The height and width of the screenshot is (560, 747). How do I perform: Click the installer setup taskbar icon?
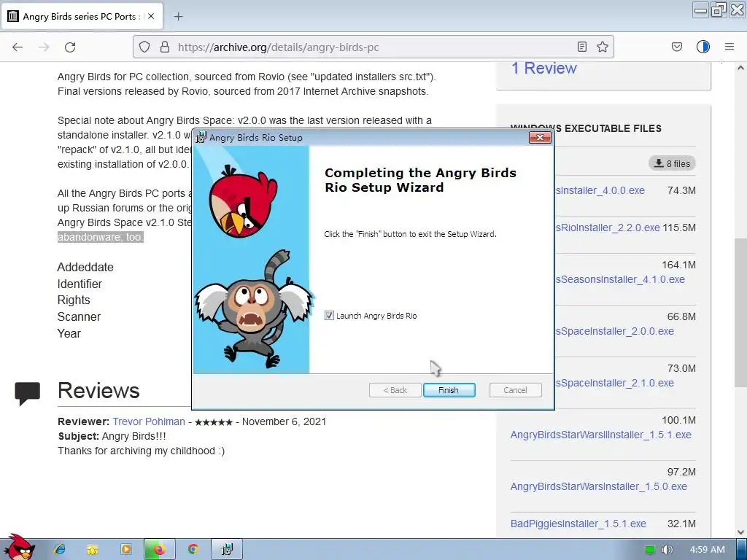point(227,550)
